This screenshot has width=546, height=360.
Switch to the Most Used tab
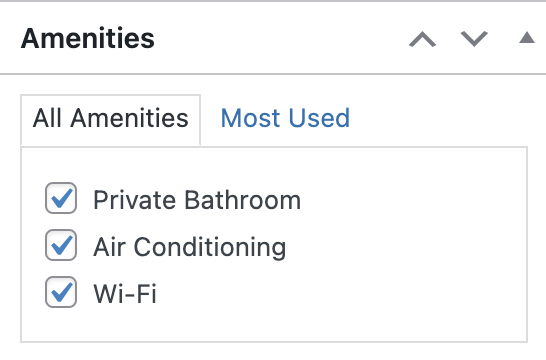tap(285, 118)
